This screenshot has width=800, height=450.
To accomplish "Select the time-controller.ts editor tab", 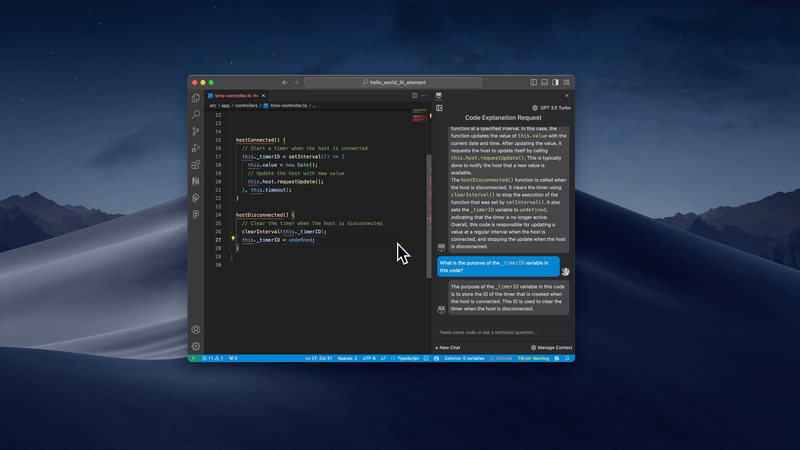I will [x=237, y=95].
